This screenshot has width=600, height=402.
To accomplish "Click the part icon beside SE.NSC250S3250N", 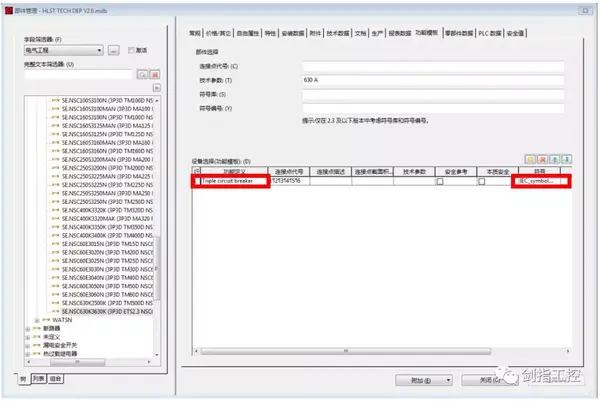I will tap(55, 202).
